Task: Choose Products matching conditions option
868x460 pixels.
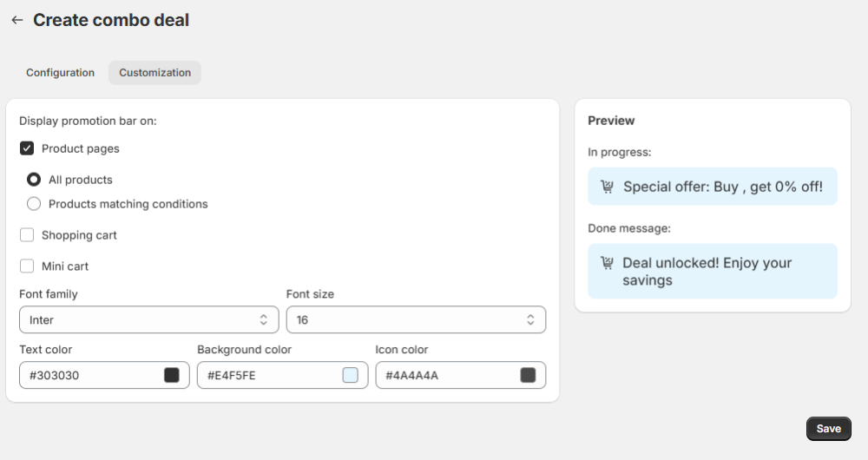Action: pyautogui.click(x=34, y=204)
